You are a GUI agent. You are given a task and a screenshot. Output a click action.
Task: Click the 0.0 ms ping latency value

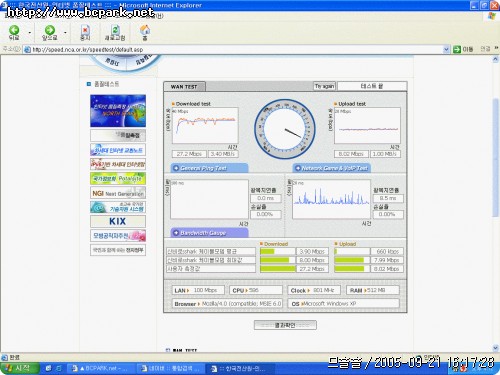266,198
